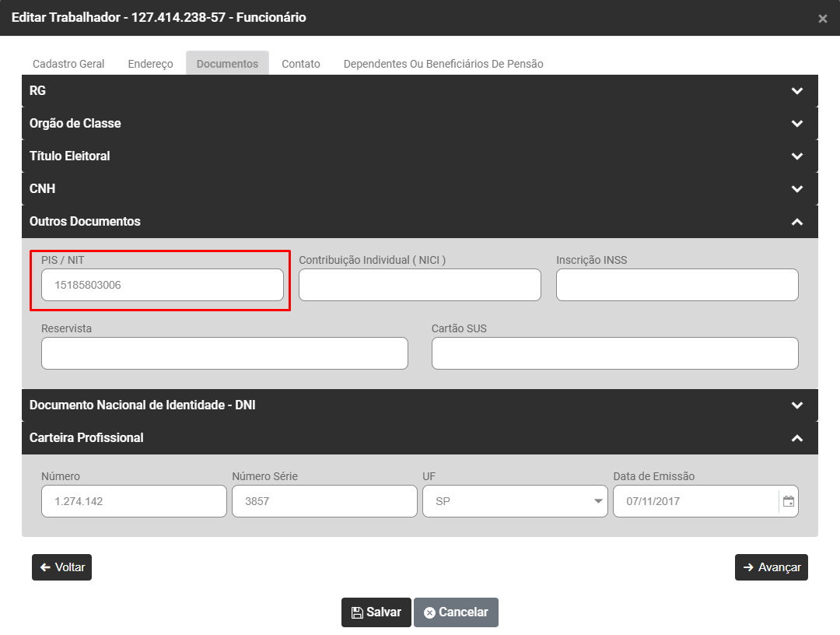Close the Editar Trabalhador dialog

click(822, 19)
